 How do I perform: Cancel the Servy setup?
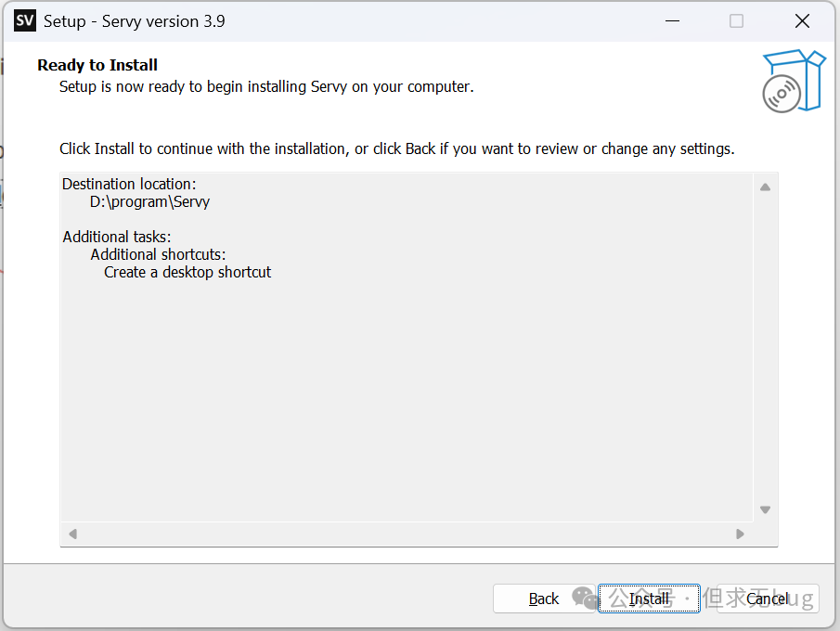click(x=767, y=599)
